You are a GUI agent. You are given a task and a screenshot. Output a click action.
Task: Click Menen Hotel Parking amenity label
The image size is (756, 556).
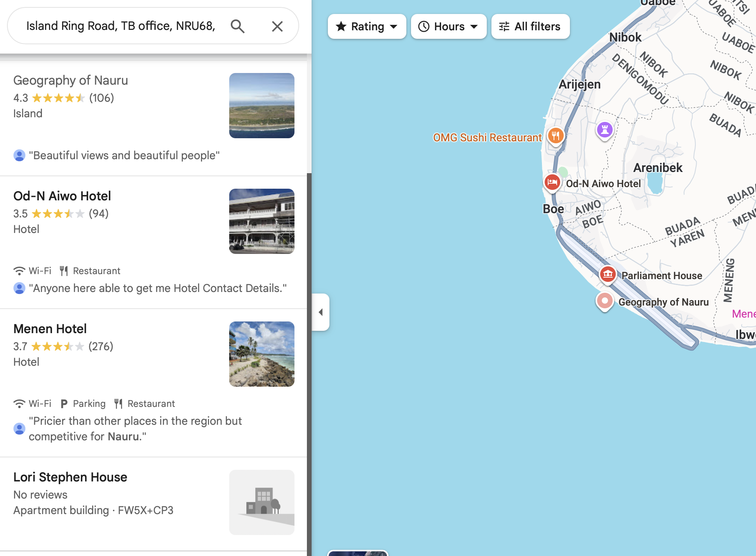tap(89, 404)
